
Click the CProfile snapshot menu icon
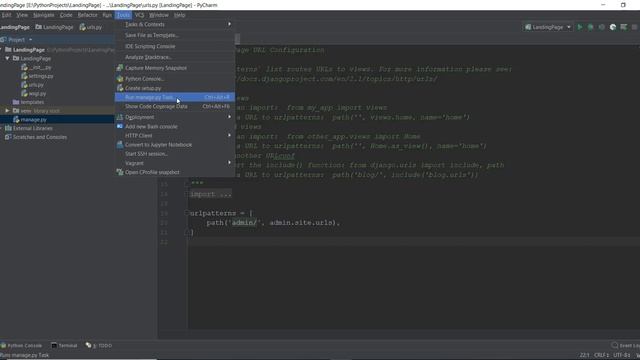(120, 172)
